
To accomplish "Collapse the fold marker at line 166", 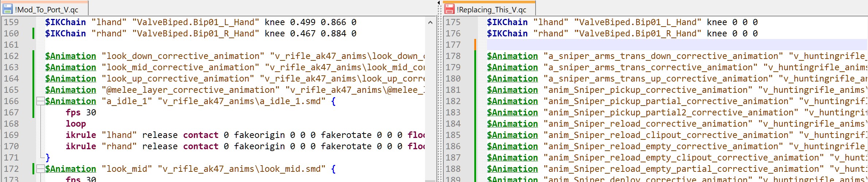I will coord(40,101).
